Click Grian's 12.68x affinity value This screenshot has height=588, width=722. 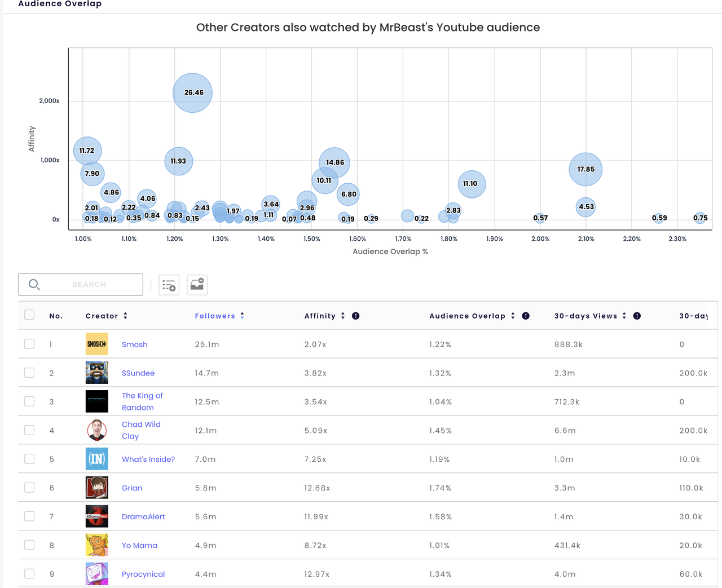pyautogui.click(x=317, y=488)
